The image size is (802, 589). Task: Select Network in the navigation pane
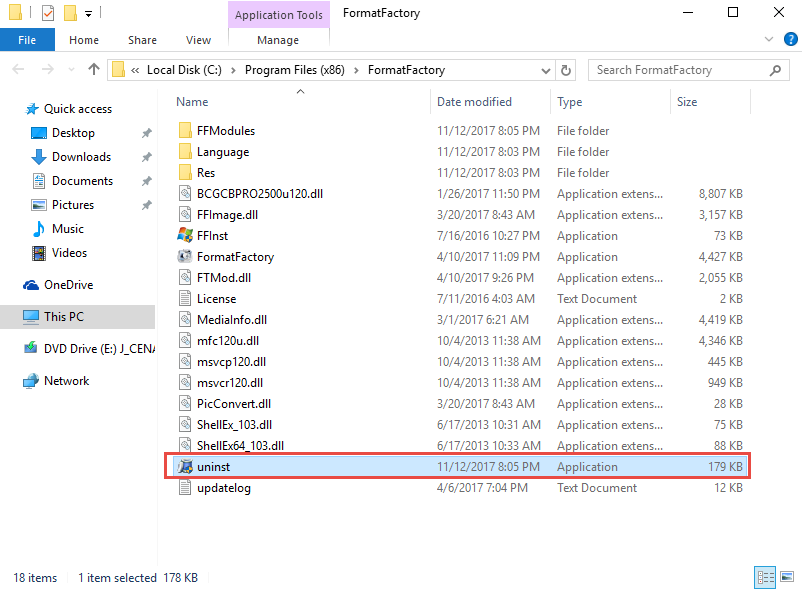click(x=66, y=381)
